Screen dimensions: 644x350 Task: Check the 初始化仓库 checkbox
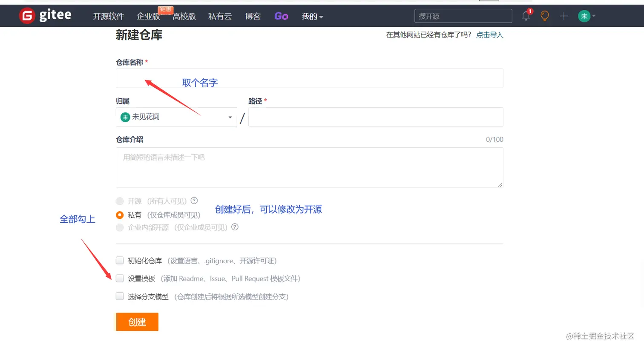(x=120, y=260)
